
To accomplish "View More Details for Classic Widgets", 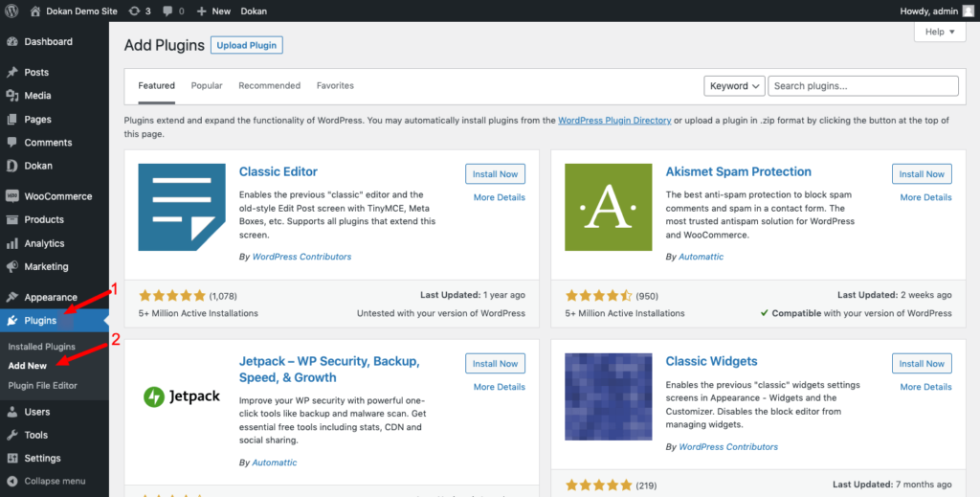I will coord(925,387).
